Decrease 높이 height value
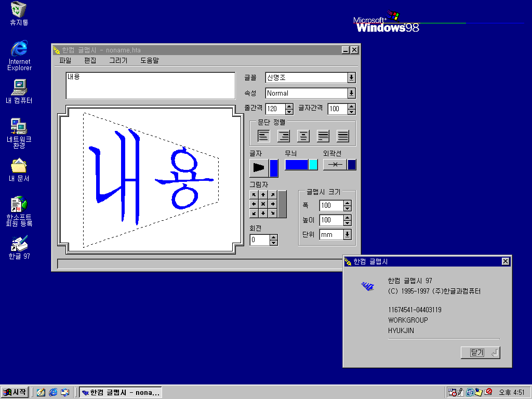 coord(348,223)
